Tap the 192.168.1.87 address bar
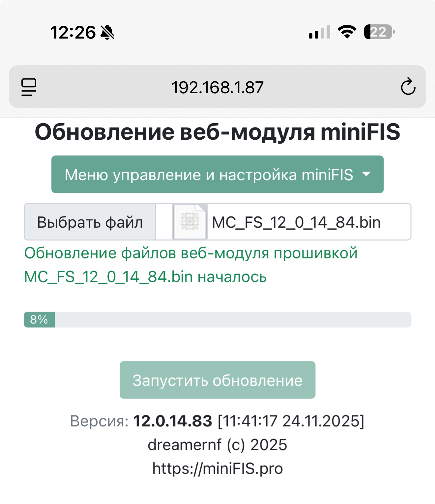This screenshot has height=504, width=435. (217, 87)
